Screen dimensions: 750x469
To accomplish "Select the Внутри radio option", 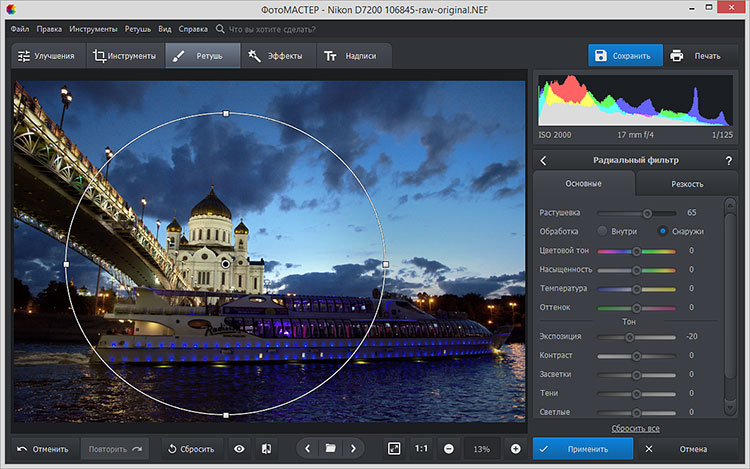I will coord(602,231).
